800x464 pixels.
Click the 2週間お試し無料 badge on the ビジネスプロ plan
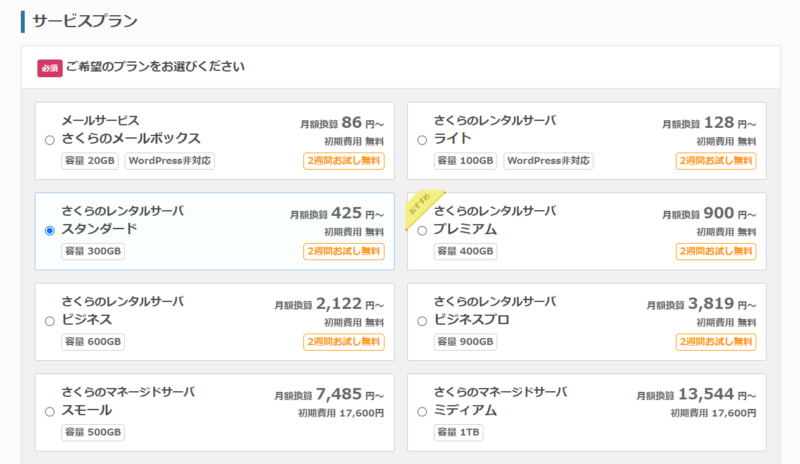(716, 342)
